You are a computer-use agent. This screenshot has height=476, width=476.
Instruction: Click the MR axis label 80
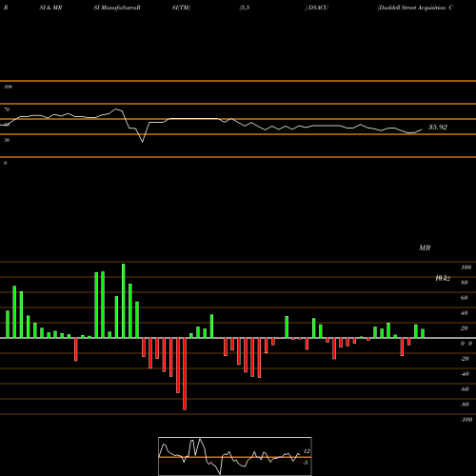click(x=465, y=283)
